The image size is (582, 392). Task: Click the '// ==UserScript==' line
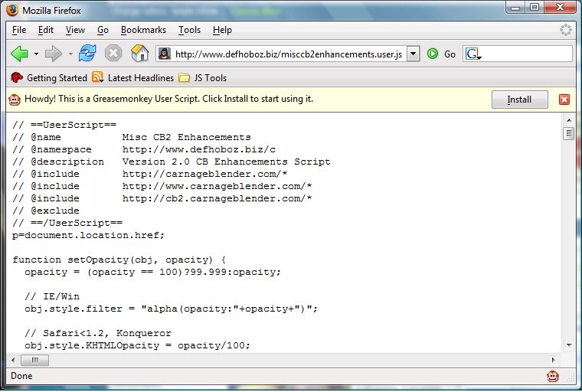click(x=64, y=125)
